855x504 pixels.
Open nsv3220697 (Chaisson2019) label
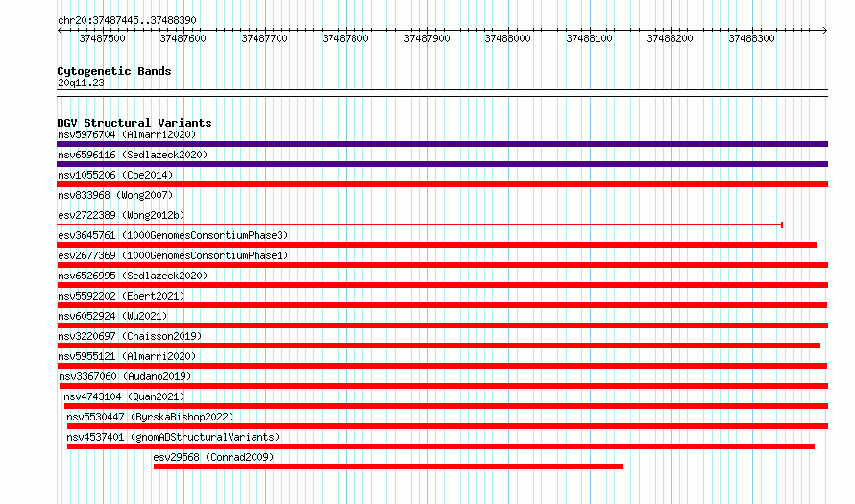point(130,336)
